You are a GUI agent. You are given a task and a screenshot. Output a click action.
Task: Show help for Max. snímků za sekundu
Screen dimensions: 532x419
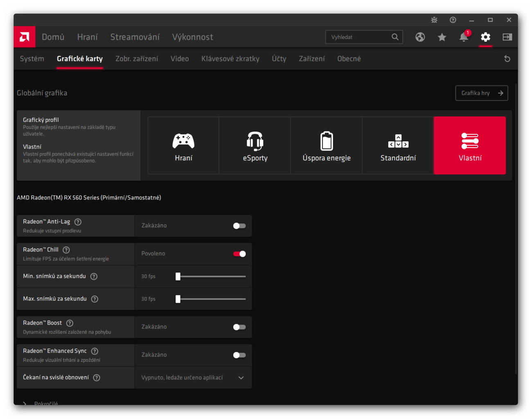[x=95, y=299]
